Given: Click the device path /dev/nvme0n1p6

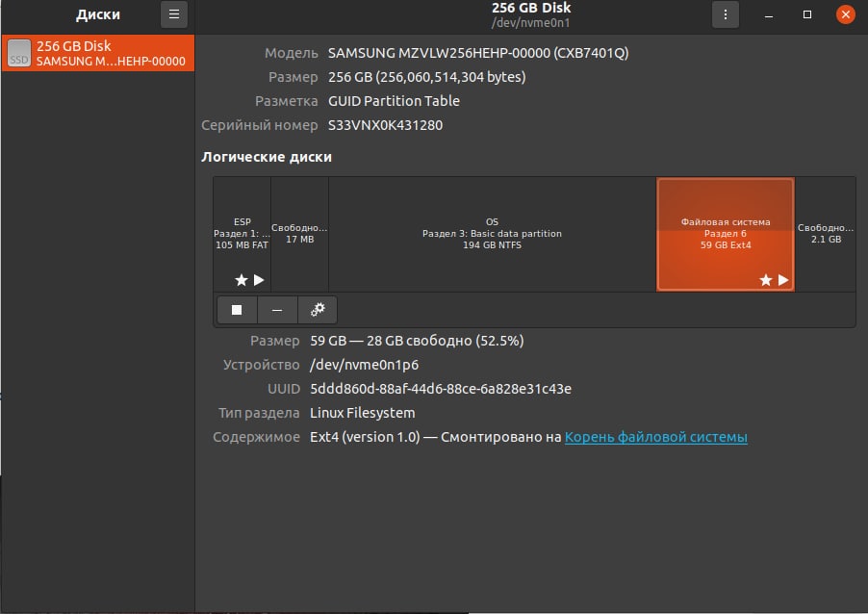Looking at the screenshot, I should 365,365.
